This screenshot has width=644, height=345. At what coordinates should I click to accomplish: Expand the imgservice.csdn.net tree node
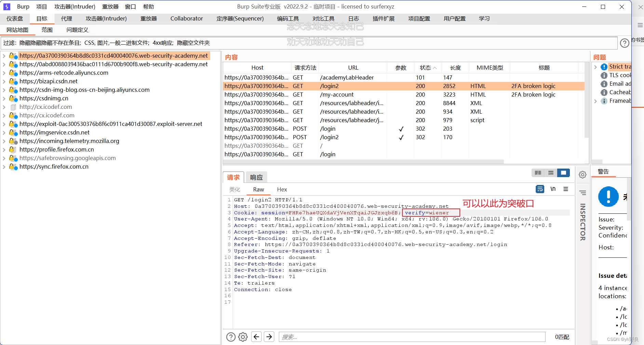click(4, 132)
